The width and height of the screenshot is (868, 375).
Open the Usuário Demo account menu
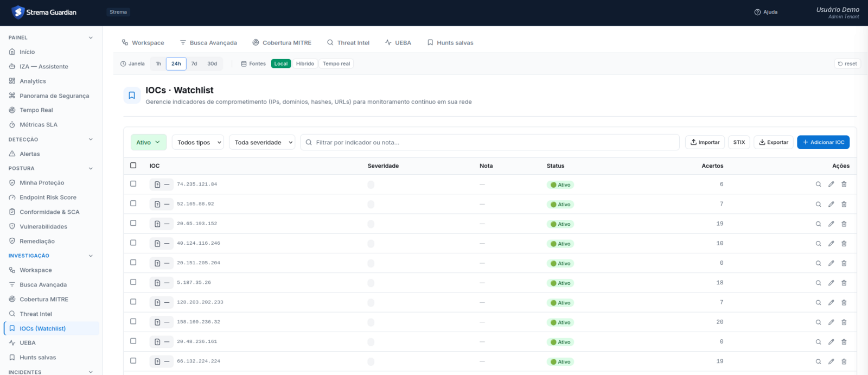(x=837, y=12)
